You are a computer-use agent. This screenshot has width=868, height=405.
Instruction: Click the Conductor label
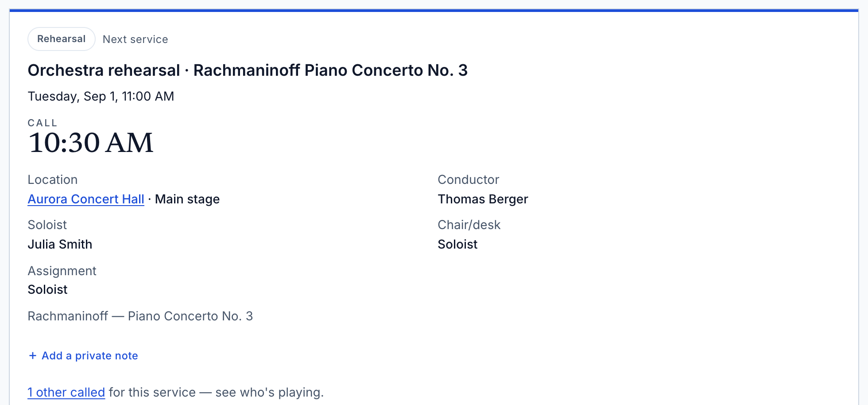click(x=468, y=180)
